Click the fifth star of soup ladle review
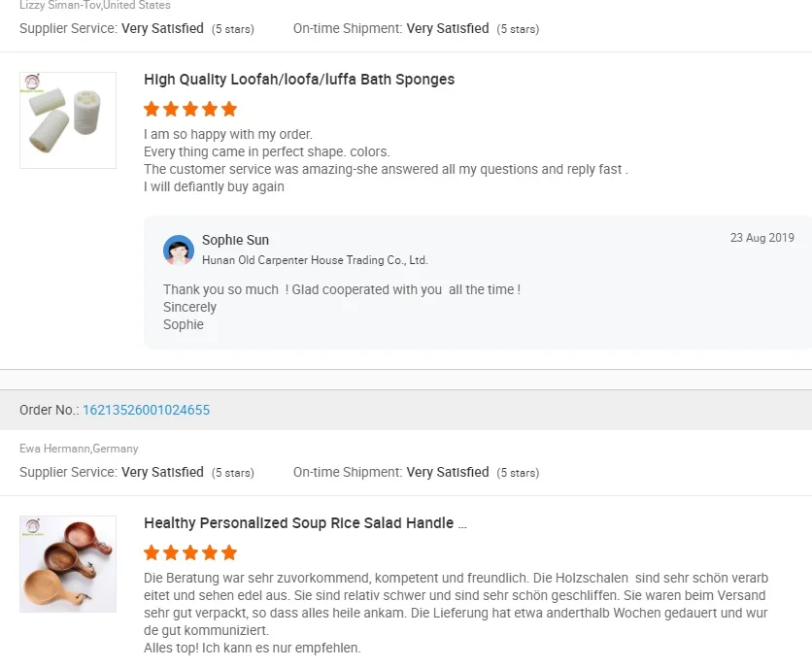This screenshot has height=668, width=812. click(229, 552)
